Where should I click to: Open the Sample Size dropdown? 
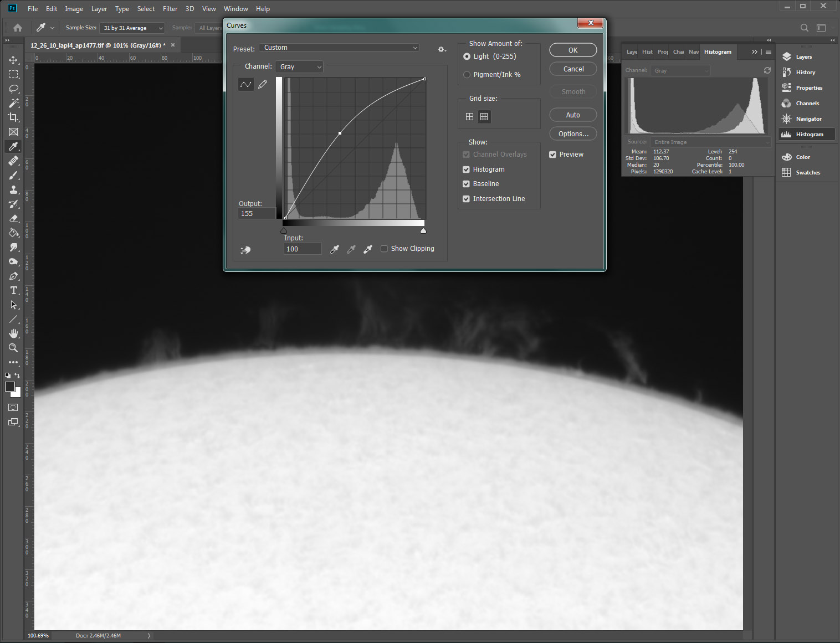(x=132, y=28)
